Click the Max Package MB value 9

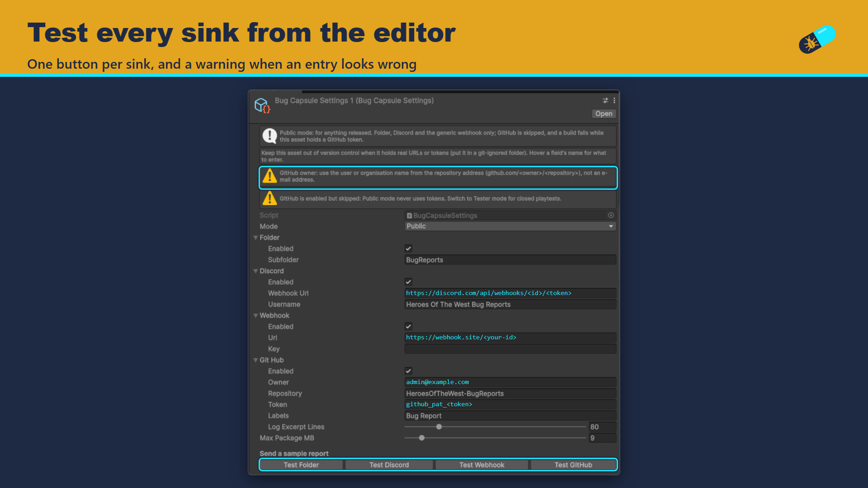602,438
